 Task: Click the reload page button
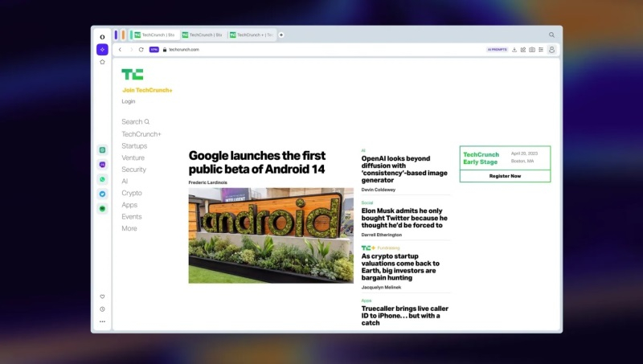[x=141, y=49]
